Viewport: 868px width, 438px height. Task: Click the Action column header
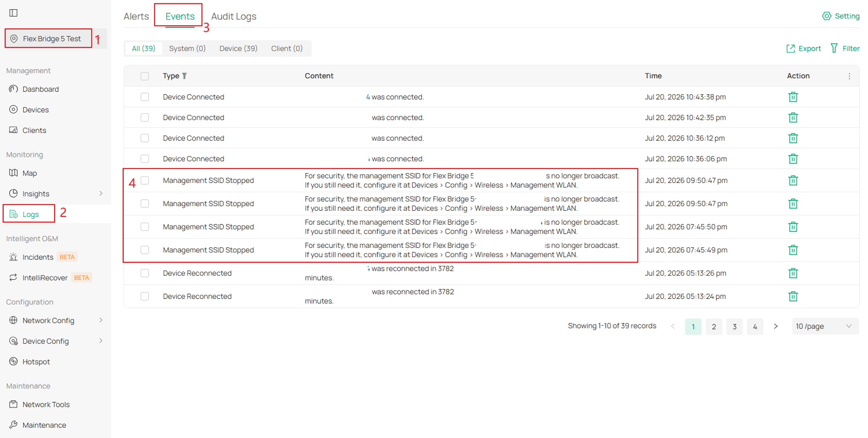[x=798, y=76]
